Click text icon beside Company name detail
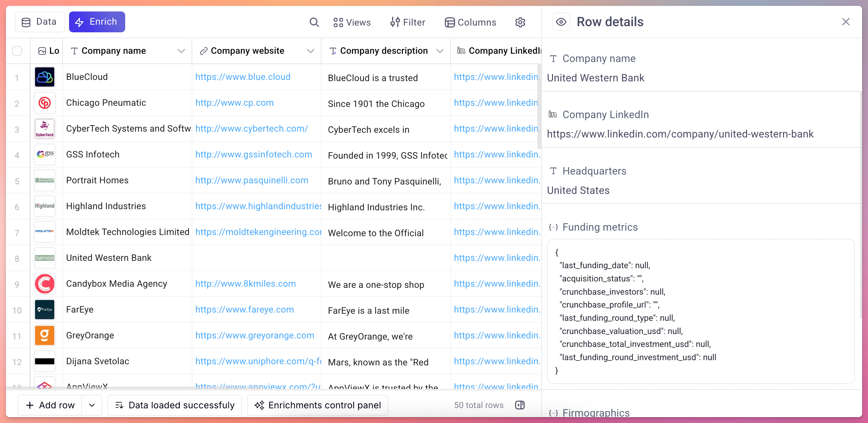The image size is (868, 423). coord(553,58)
